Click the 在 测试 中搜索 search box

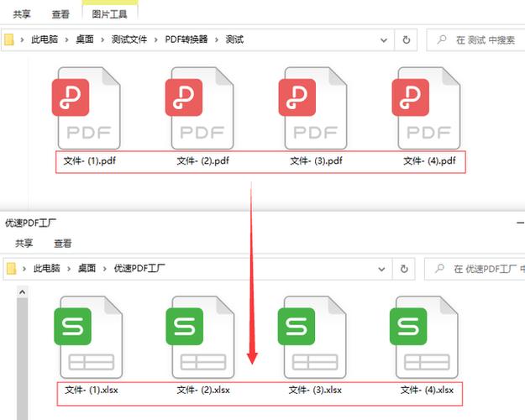[475, 39]
